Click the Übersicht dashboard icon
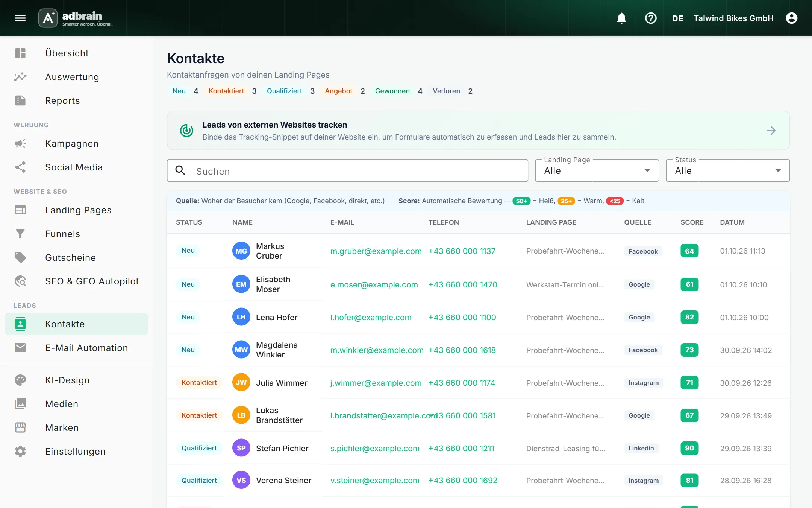 pos(20,53)
